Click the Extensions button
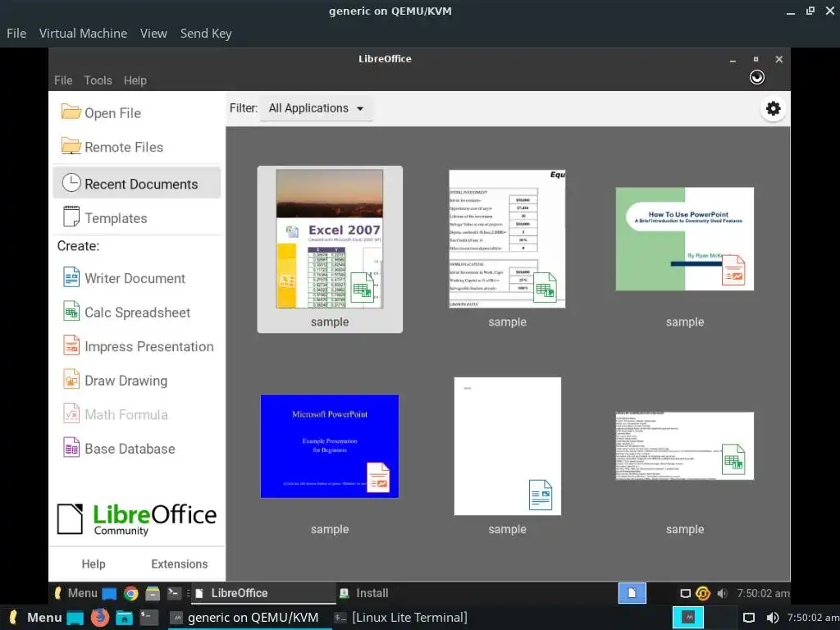Image resolution: width=840 pixels, height=630 pixels. [x=180, y=564]
